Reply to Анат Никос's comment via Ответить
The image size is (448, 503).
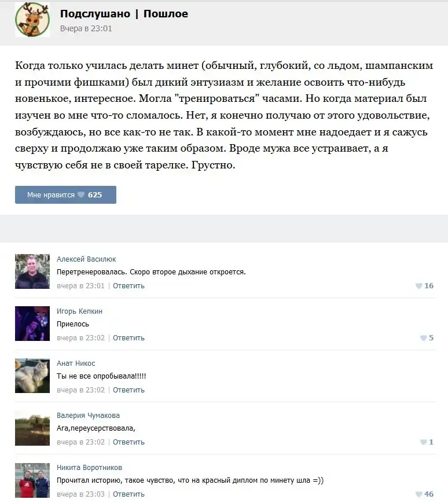point(128,390)
